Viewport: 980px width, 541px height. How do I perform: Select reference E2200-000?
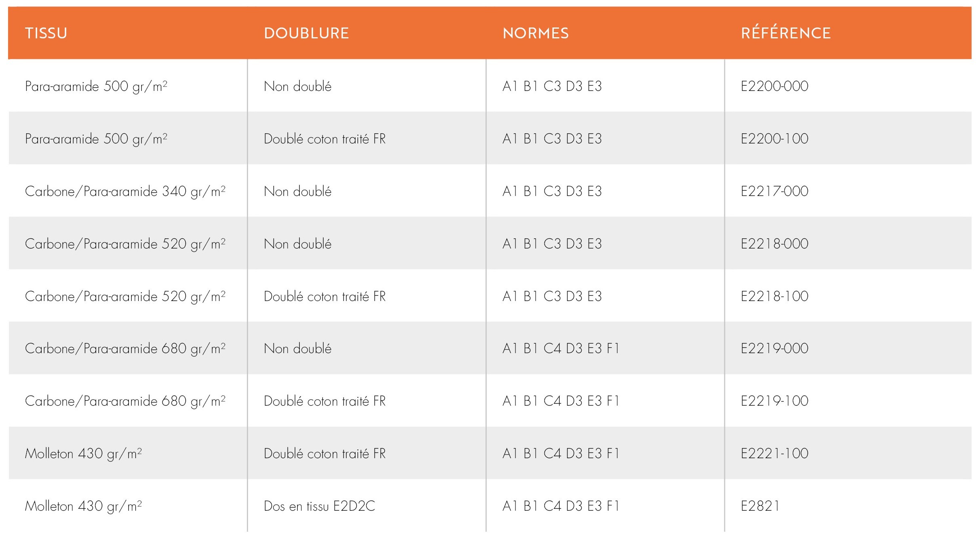774,86
